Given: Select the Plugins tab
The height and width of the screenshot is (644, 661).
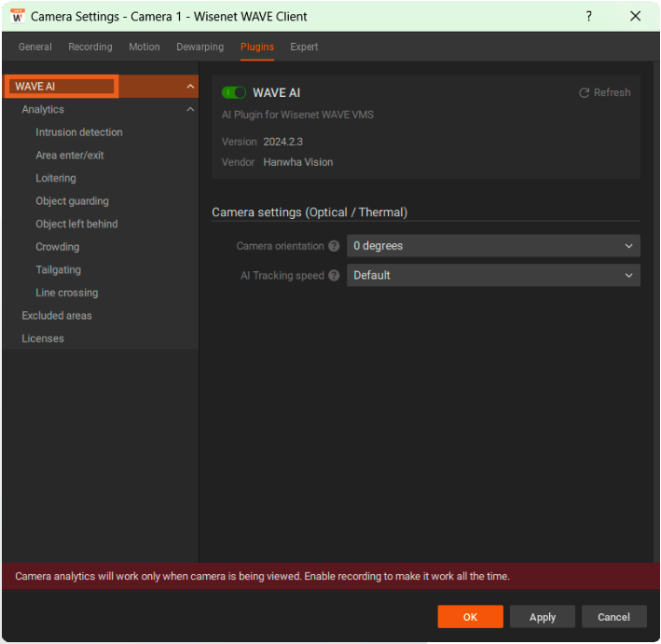Looking at the screenshot, I should coord(257,47).
